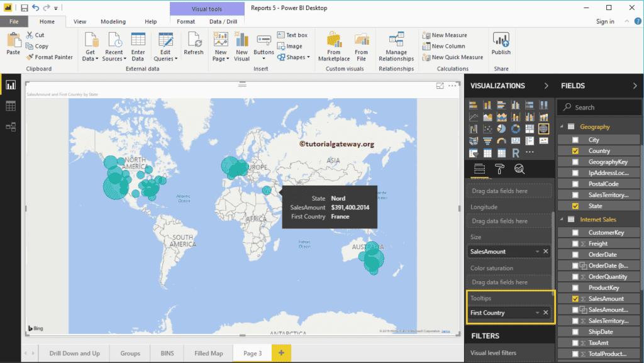Switch to the Filled Map page tab
Screen dimensions: 644x363
coord(208,353)
